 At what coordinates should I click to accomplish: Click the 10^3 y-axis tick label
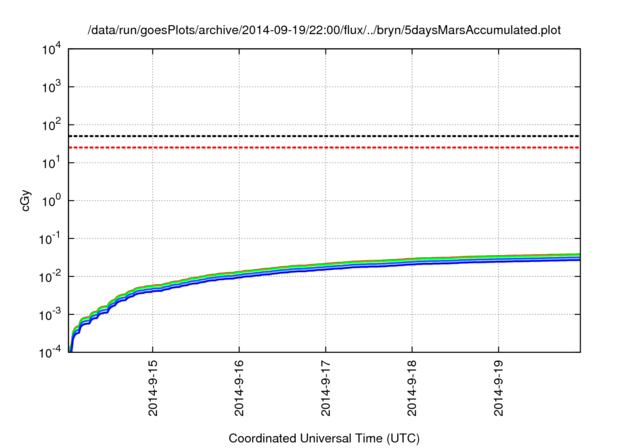(x=51, y=87)
